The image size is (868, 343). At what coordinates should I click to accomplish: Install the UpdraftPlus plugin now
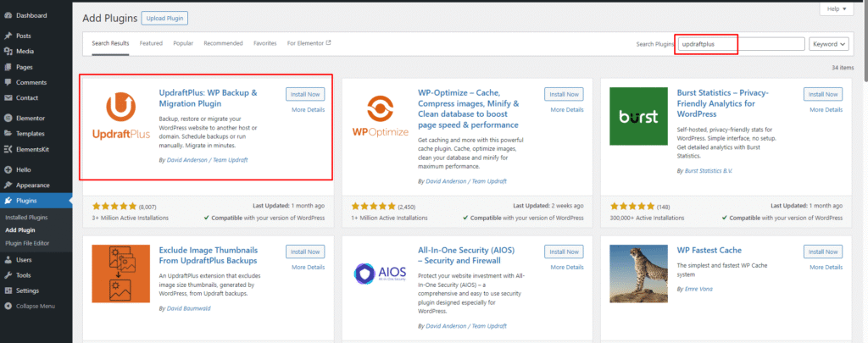click(305, 94)
